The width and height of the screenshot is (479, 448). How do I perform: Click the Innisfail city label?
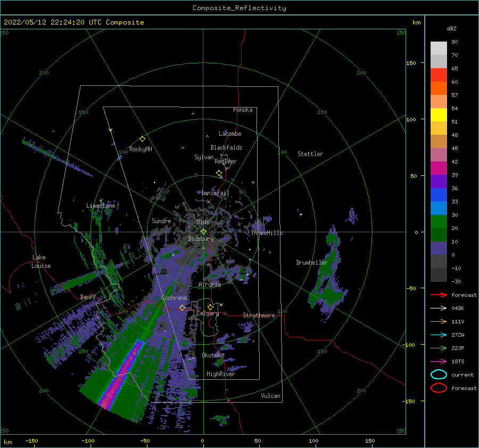(215, 193)
